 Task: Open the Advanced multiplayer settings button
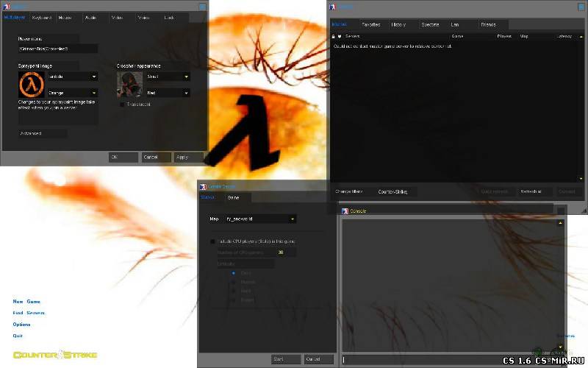click(43, 133)
